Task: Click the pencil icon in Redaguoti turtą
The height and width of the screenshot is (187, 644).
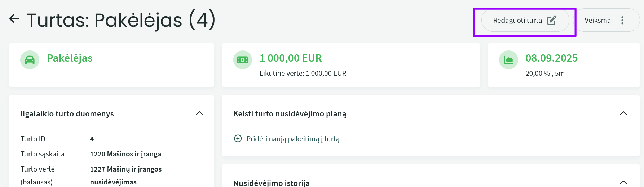Action: click(552, 20)
